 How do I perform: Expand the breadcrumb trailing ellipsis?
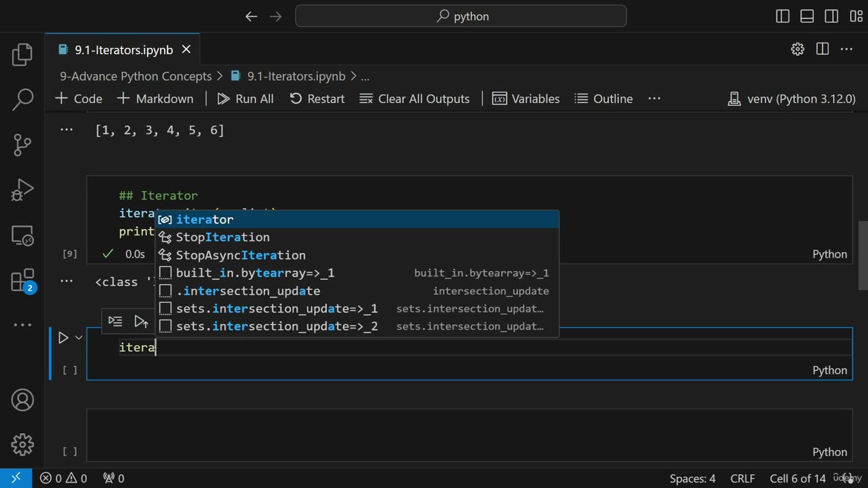365,77
